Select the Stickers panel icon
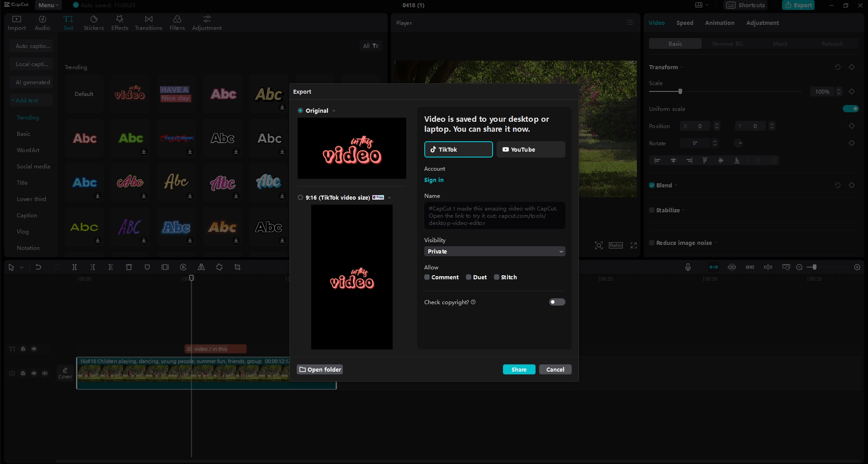The height and width of the screenshot is (464, 868). (94, 22)
